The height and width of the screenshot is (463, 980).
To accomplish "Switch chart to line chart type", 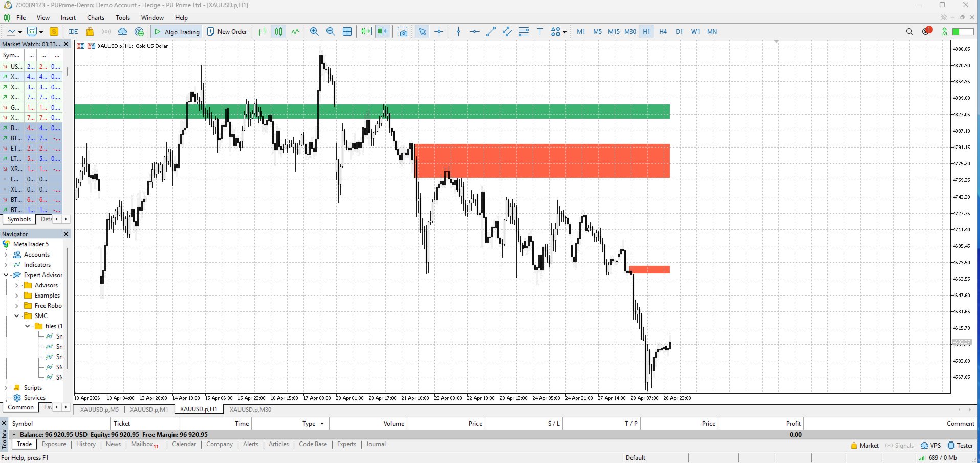I will [295, 32].
